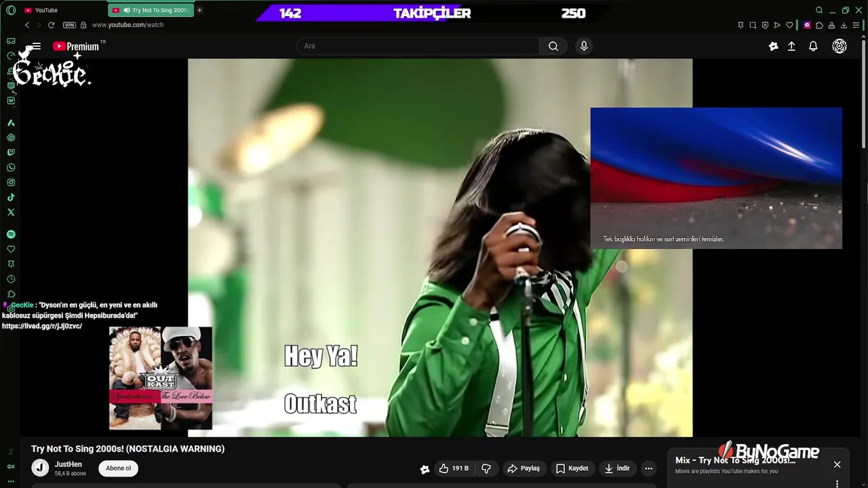Reload the page with refresh icon
Viewport: 868px width, 488px height.
click(x=51, y=25)
